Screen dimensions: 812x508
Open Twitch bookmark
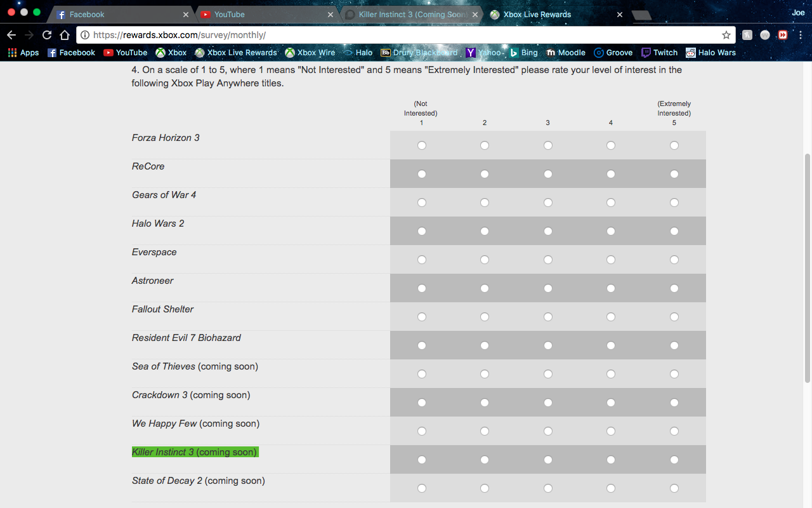click(x=659, y=53)
